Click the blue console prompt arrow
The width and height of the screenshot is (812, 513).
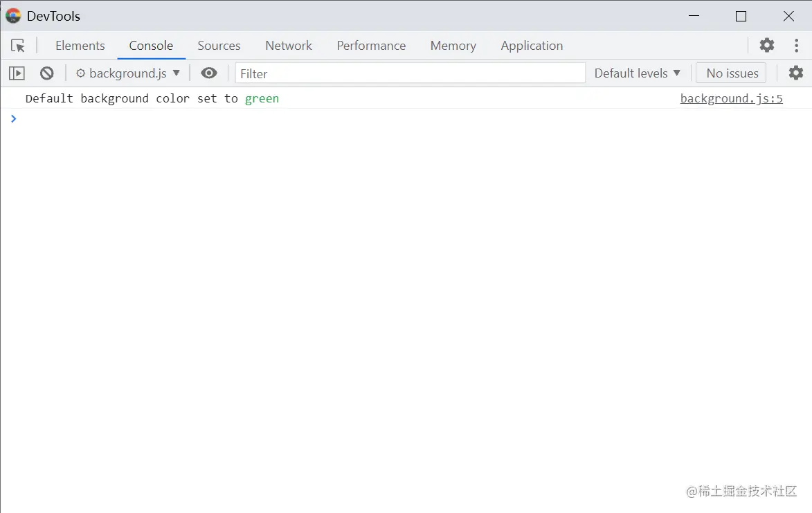pos(14,118)
